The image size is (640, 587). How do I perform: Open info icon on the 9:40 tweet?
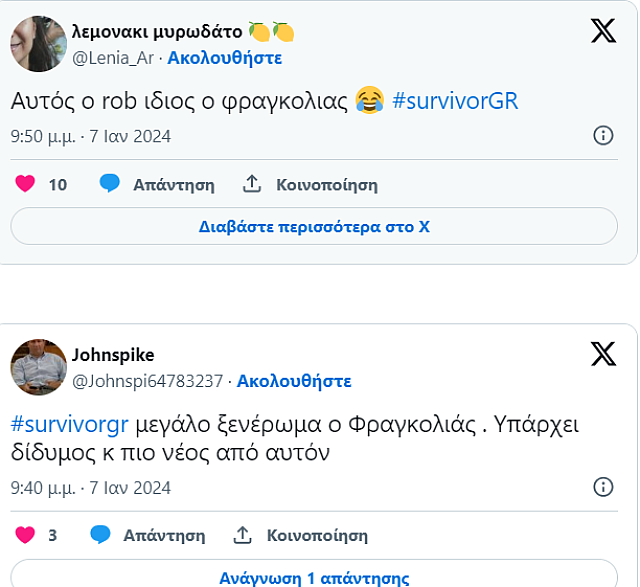(x=603, y=487)
